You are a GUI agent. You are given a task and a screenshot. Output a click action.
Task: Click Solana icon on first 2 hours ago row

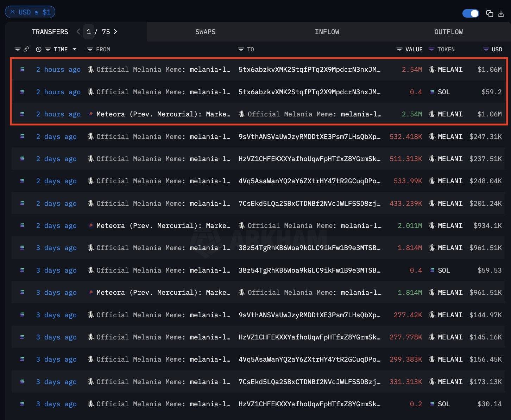[22, 69]
